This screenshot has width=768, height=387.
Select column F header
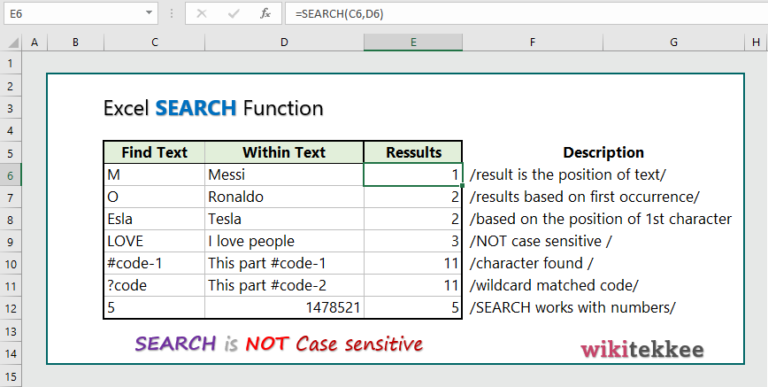coord(532,43)
